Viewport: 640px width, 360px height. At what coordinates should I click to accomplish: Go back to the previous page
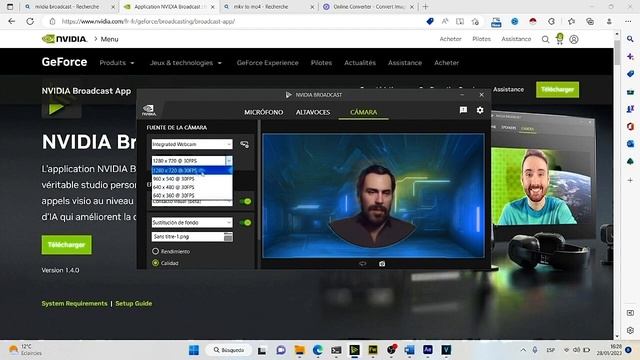[x=11, y=21]
